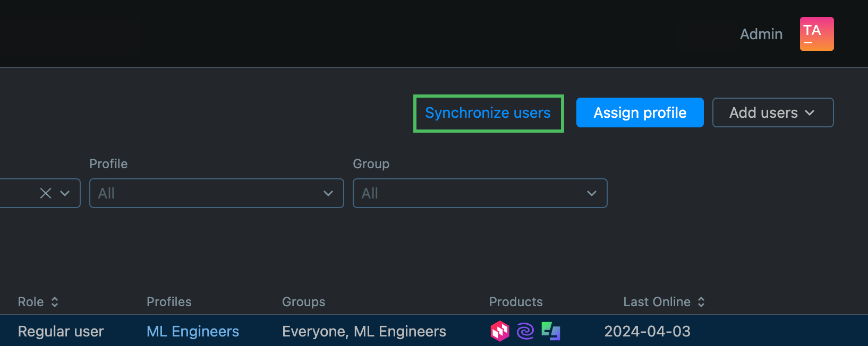This screenshot has width=868, height=346.
Task: Click the pink hexagon product icon
Action: (x=499, y=331)
